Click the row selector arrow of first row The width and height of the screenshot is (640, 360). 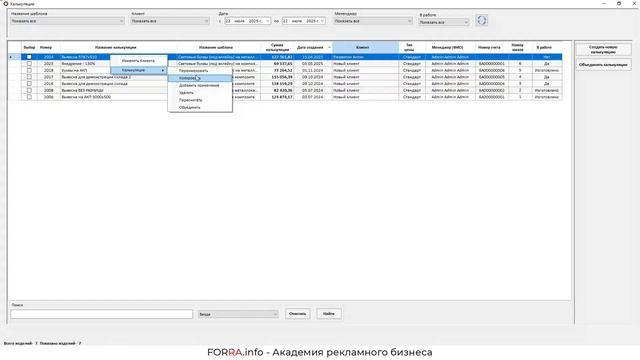(14, 57)
